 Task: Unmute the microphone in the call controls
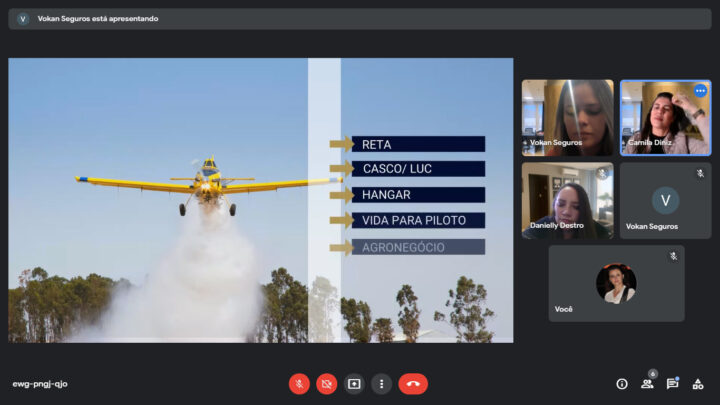(299, 384)
